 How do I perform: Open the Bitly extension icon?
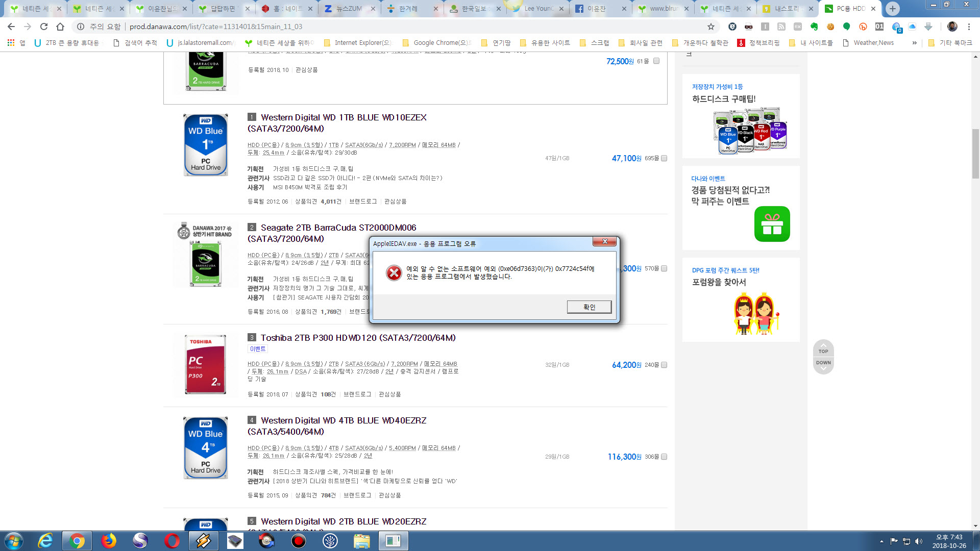click(x=863, y=27)
